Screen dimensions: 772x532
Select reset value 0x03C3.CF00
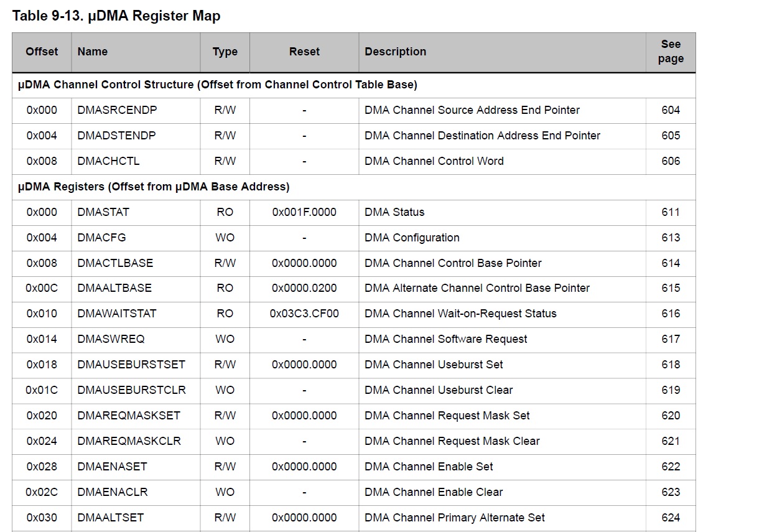tap(304, 314)
